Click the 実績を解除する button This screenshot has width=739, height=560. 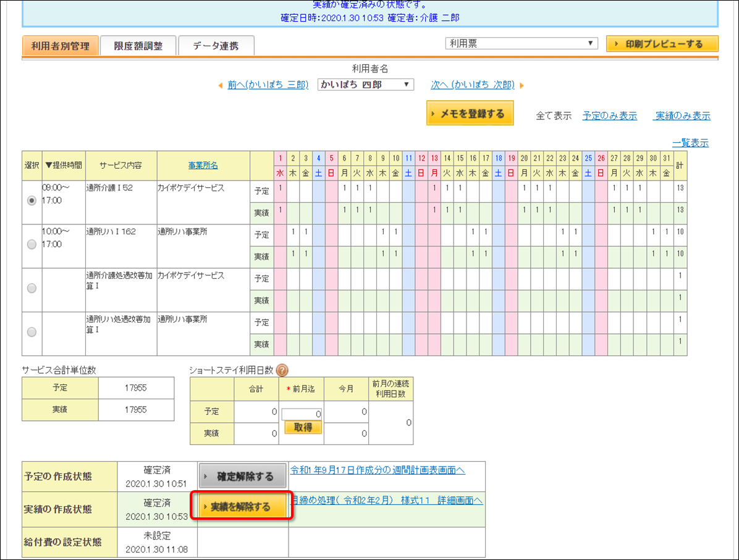[242, 506]
